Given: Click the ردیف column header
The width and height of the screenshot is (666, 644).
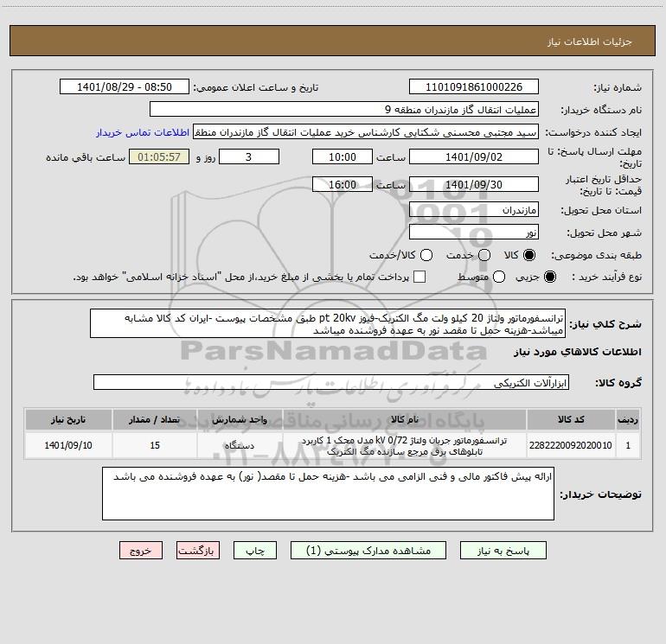Looking at the screenshot, I should tap(628, 420).
